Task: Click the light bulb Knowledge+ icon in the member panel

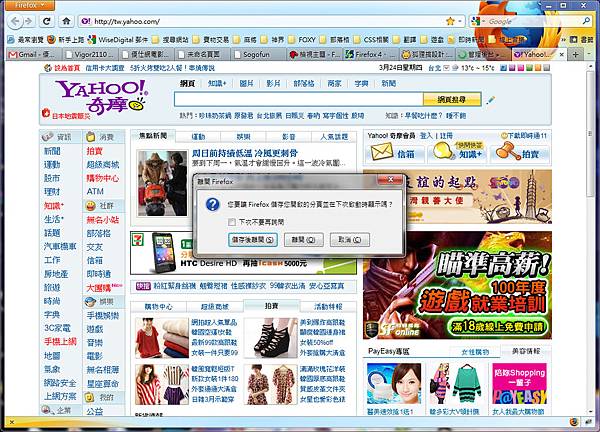Action: 442,151
